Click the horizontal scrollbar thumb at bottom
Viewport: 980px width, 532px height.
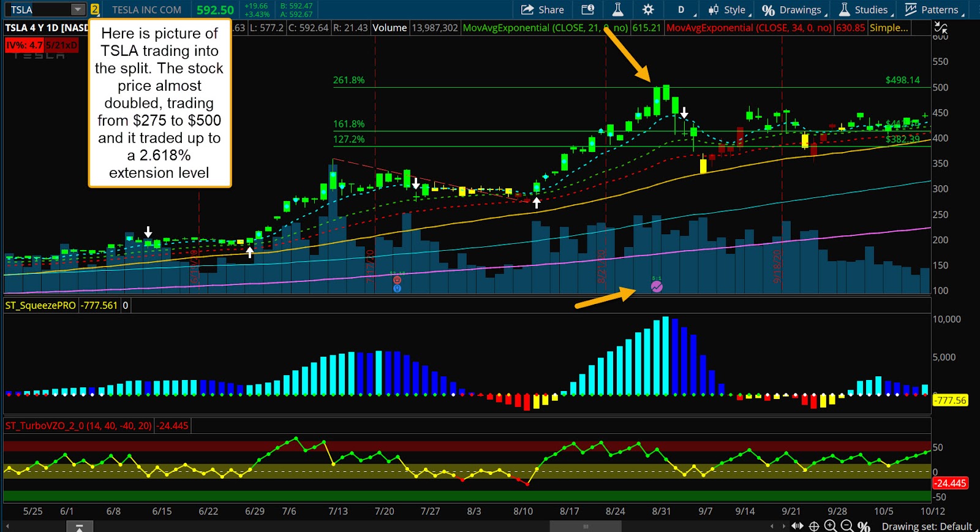586,526
